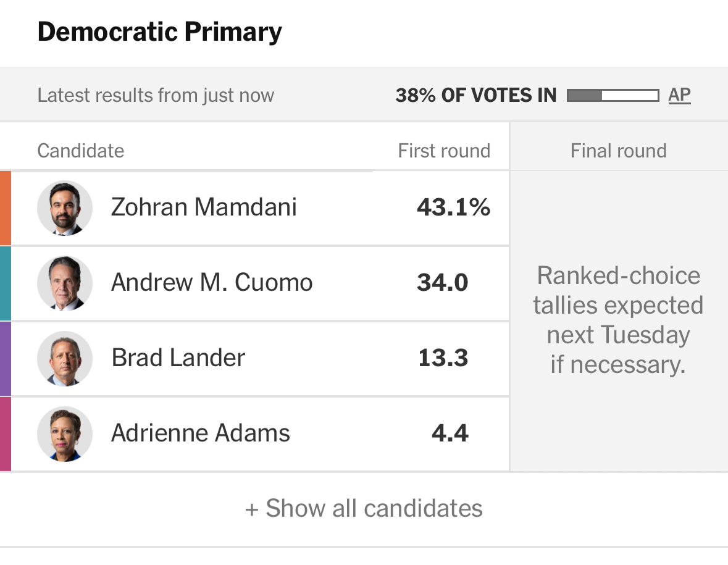Click the teal color bar beside Cuomo
The height and width of the screenshot is (565, 728).
point(6,283)
